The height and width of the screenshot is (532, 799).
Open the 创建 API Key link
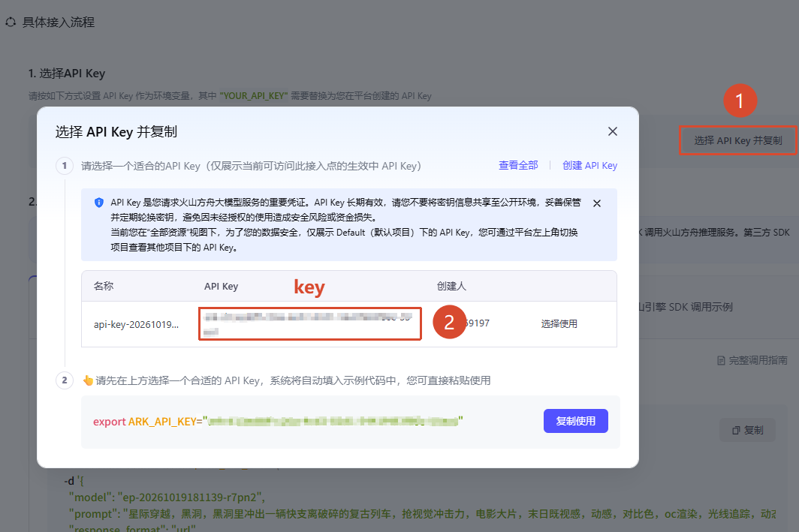(589, 166)
